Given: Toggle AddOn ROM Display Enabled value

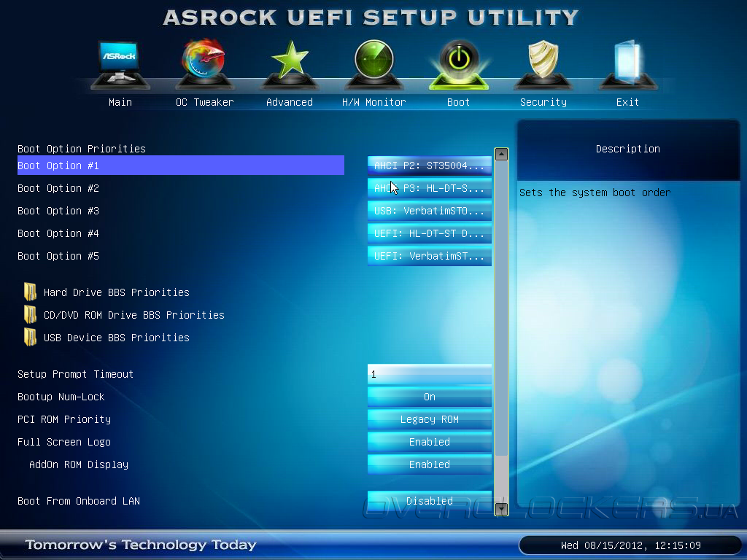Looking at the screenshot, I should coord(429,464).
